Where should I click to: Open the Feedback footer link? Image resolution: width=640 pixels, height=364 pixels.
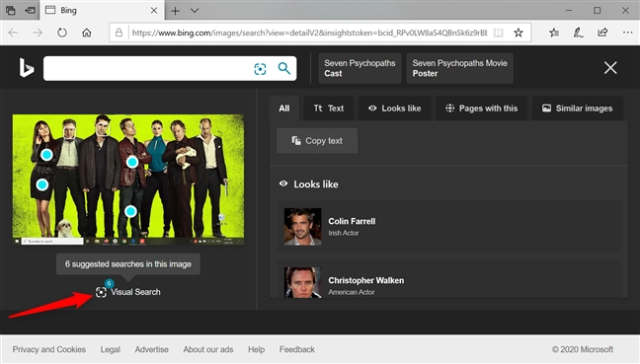click(x=296, y=349)
